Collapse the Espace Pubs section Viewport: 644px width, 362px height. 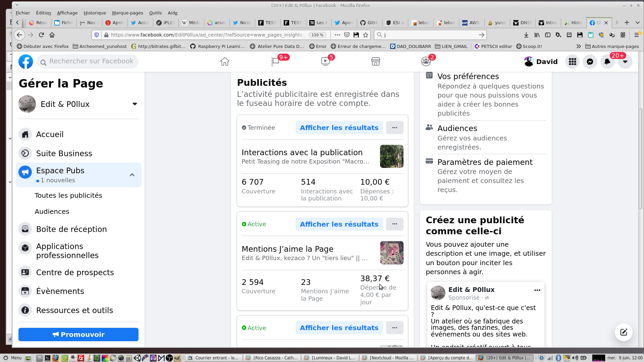(132, 175)
